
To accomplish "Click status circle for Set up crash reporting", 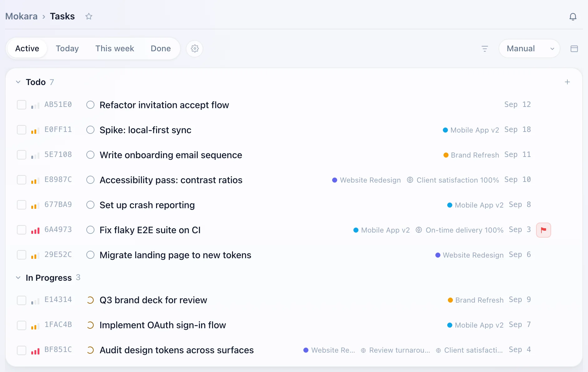I will (90, 205).
